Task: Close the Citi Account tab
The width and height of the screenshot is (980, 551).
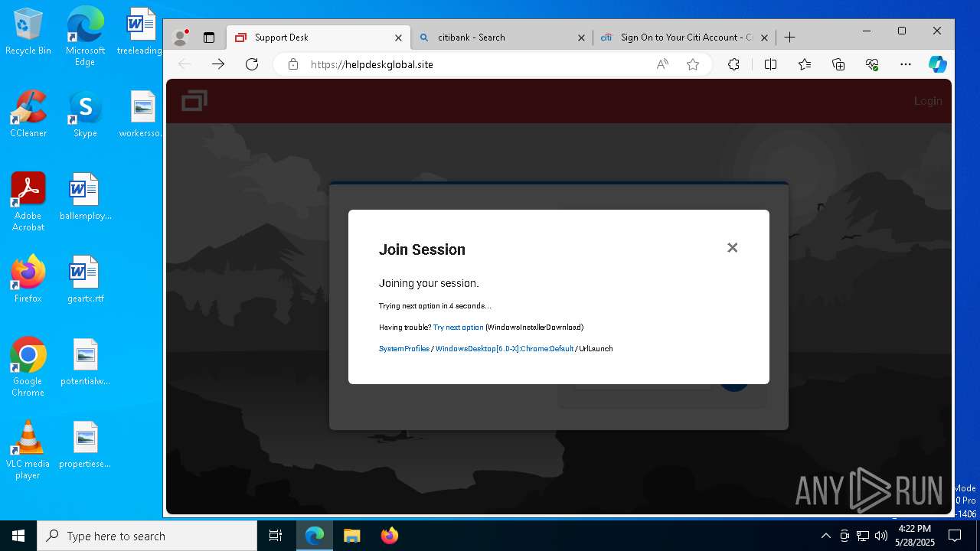Action: pyautogui.click(x=765, y=37)
